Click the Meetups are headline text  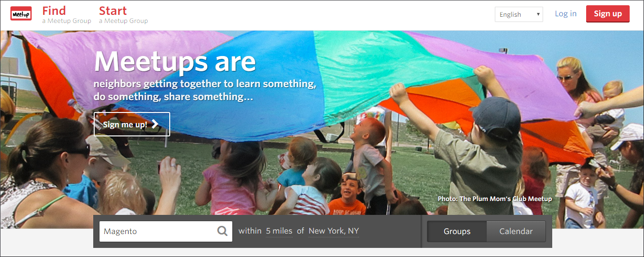[175, 62]
